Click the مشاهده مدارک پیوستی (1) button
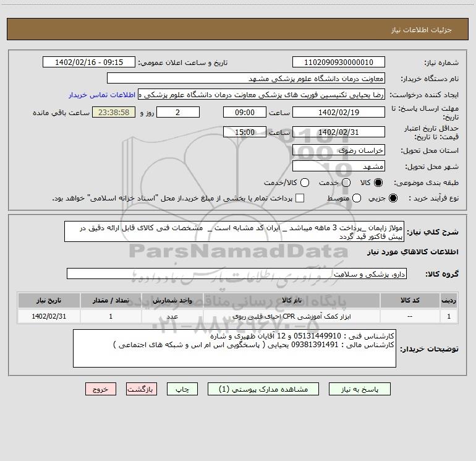Image resolution: width=476 pixels, height=461 pixels. 263,389
